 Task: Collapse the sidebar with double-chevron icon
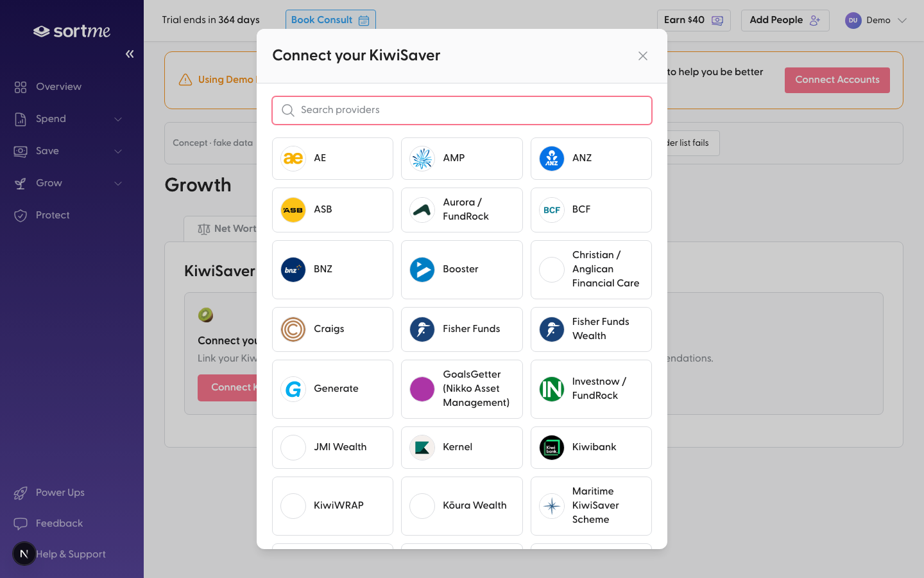click(x=130, y=54)
